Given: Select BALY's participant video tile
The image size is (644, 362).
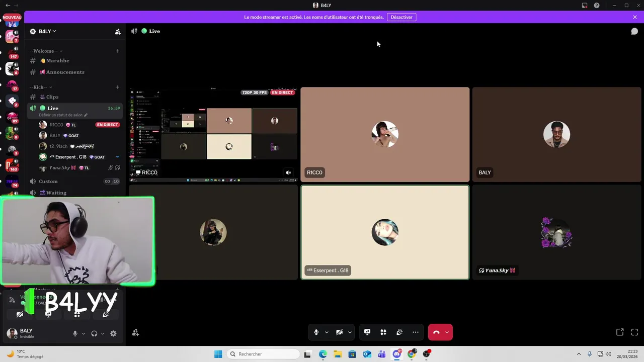Looking at the screenshot, I should tap(556, 134).
